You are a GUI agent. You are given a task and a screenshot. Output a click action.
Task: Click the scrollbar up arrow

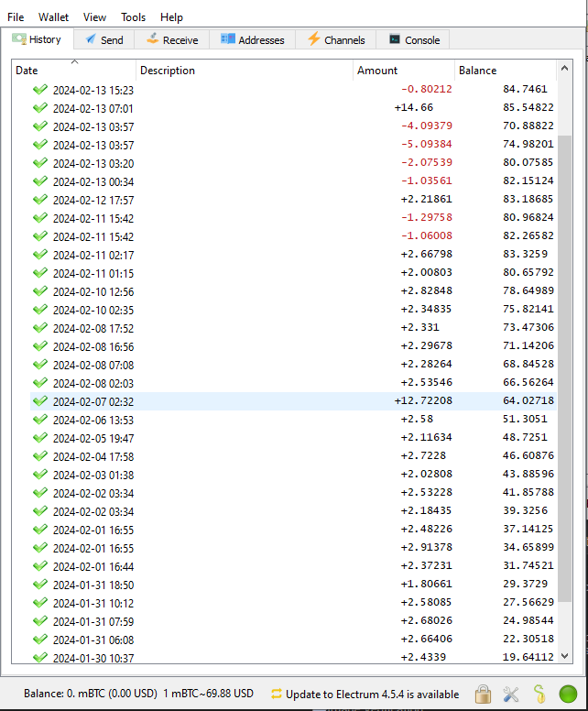564,69
